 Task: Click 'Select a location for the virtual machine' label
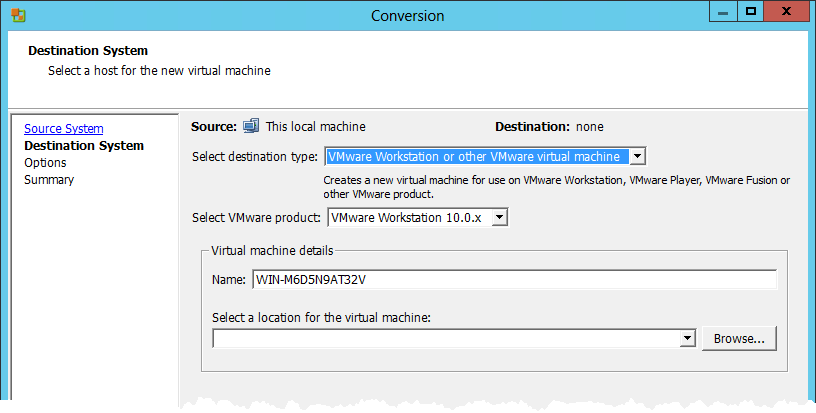click(321, 317)
